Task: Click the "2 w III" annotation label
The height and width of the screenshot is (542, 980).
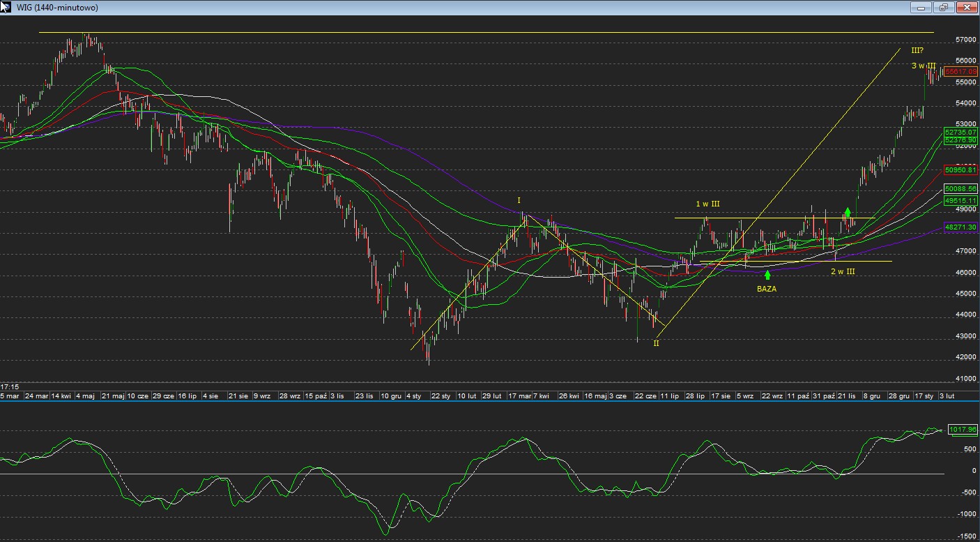Action: pos(842,271)
